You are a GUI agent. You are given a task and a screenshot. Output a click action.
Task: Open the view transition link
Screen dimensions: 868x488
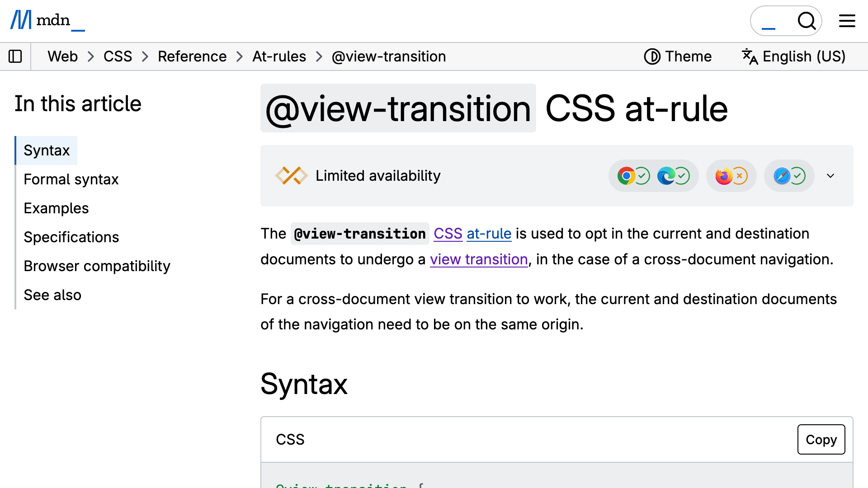479,259
